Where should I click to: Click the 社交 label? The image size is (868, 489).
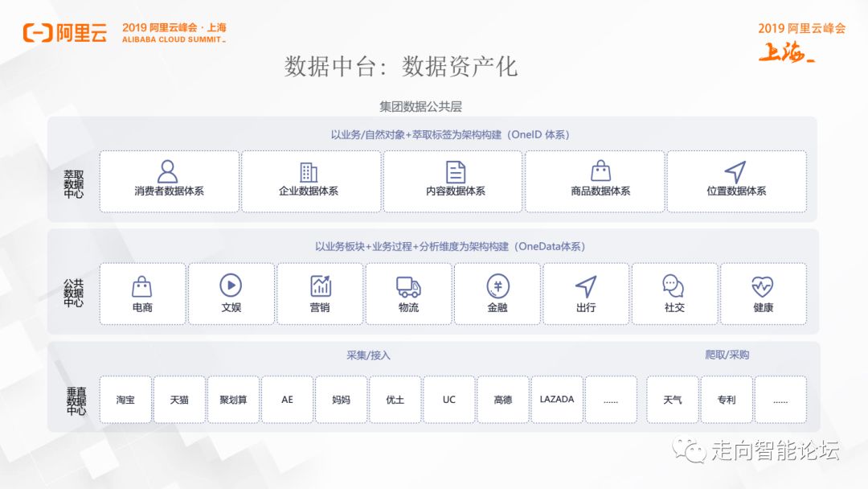tap(674, 307)
